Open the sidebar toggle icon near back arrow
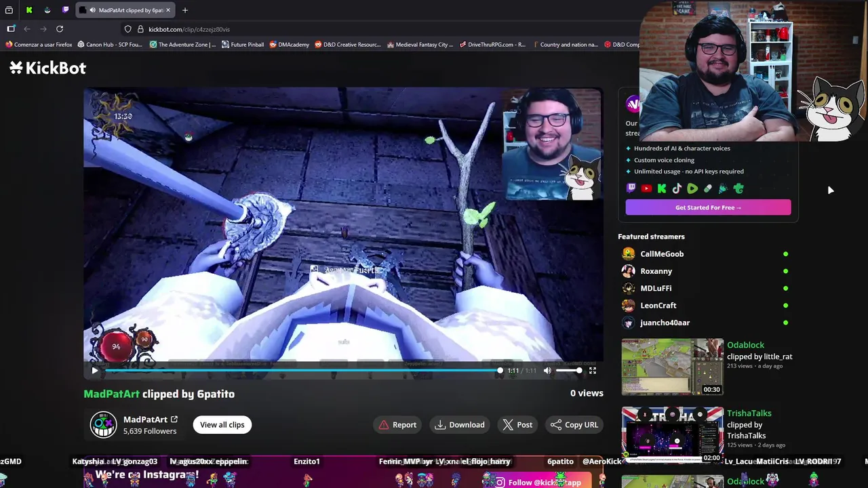 (11, 29)
